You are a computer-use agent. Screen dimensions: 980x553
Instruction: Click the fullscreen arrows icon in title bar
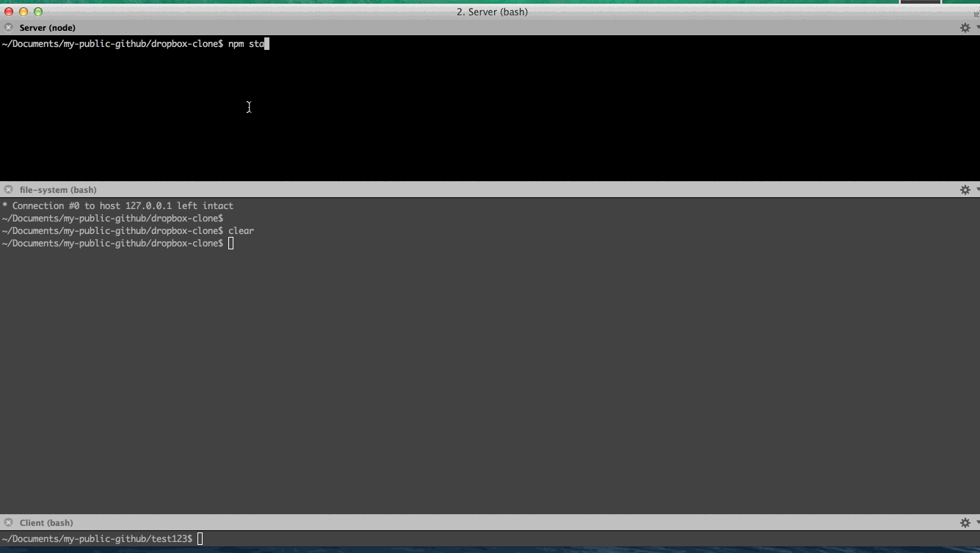(x=976, y=13)
